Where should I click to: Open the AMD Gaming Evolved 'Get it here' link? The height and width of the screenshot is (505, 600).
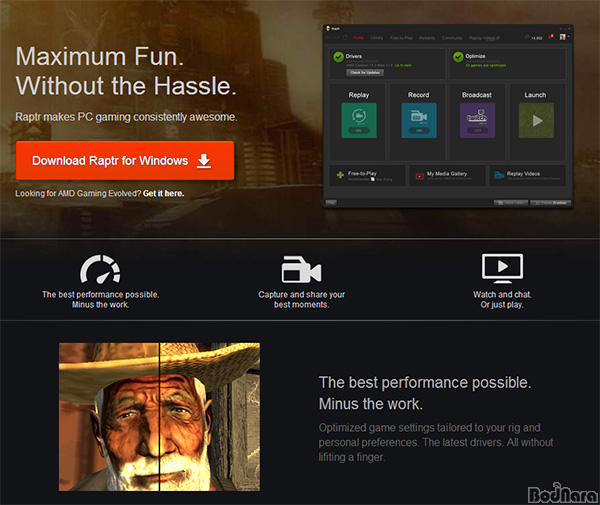pyautogui.click(x=163, y=194)
